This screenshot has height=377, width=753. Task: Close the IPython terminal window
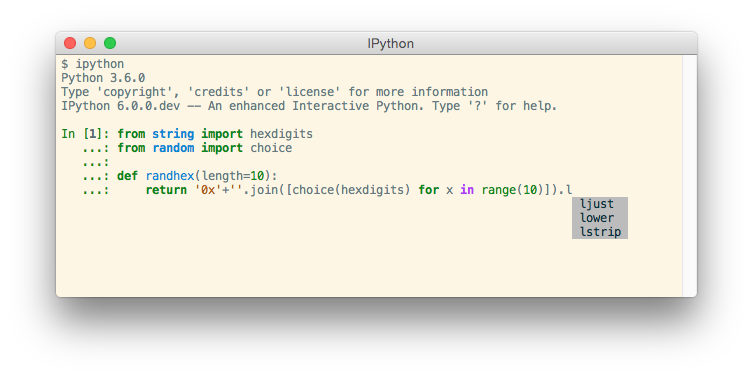click(x=70, y=43)
